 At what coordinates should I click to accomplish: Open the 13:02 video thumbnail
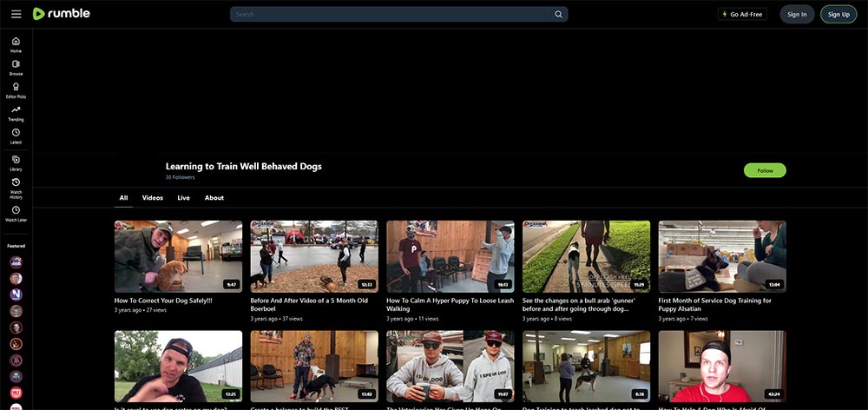click(x=314, y=367)
